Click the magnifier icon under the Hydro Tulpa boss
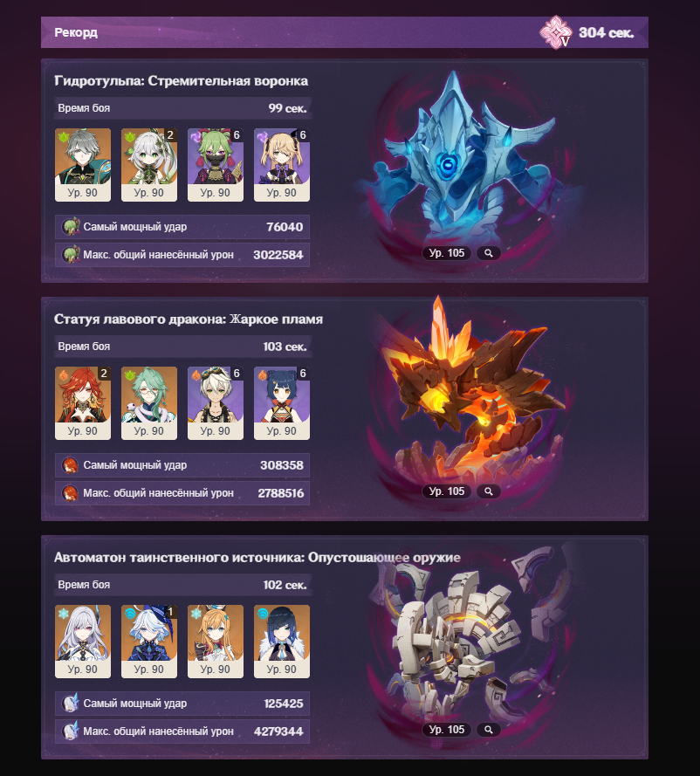700x776 pixels. (x=488, y=253)
